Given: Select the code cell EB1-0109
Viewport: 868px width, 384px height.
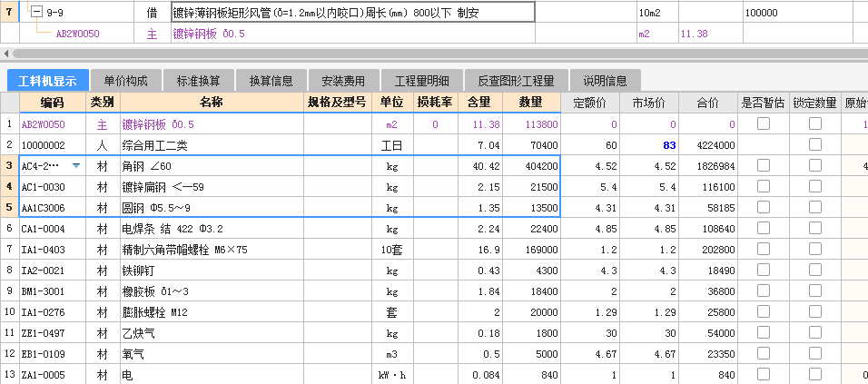Looking at the screenshot, I should point(52,353).
